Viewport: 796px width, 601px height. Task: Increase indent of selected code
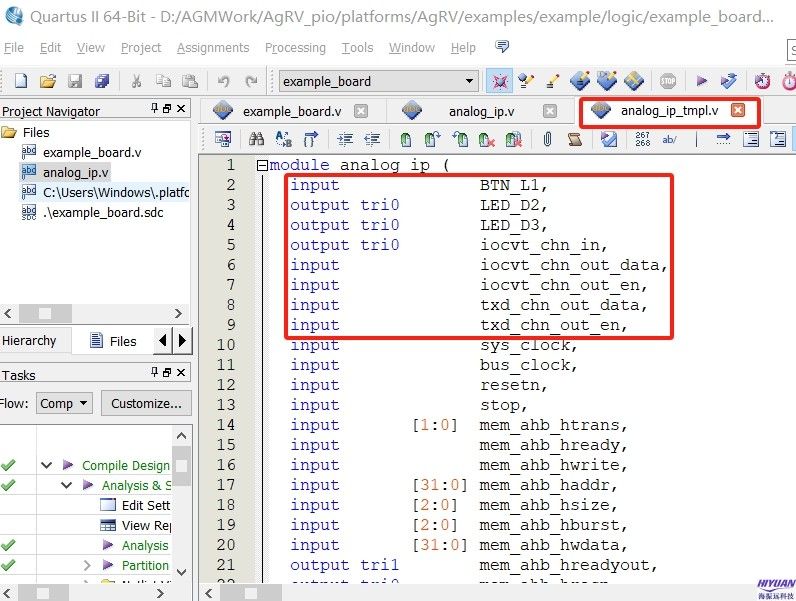click(x=345, y=139)
